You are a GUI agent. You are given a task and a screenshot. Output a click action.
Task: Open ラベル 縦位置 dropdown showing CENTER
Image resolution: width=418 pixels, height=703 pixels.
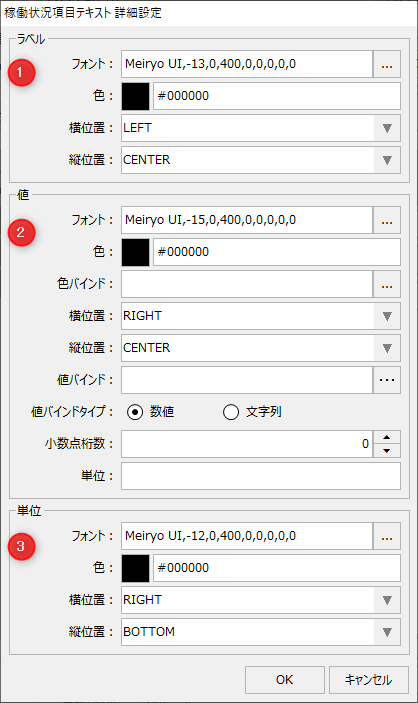pos(261,160)
